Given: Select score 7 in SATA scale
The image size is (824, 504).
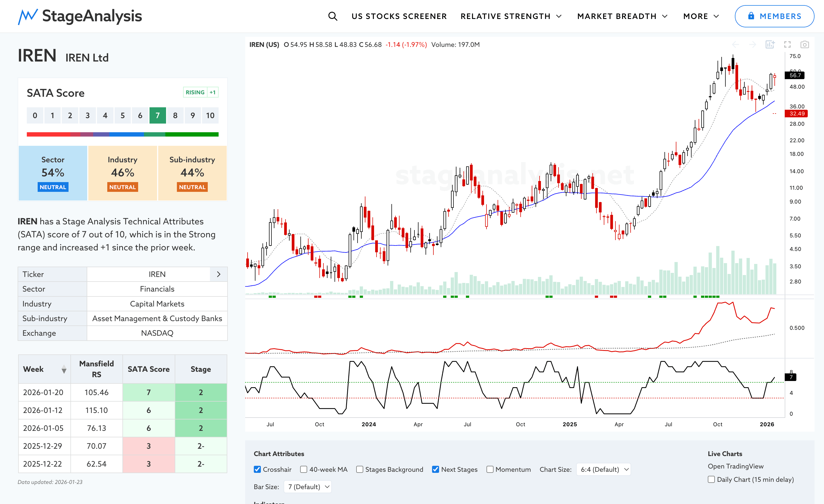Looking at the screenshot, I should pos(157,115).
